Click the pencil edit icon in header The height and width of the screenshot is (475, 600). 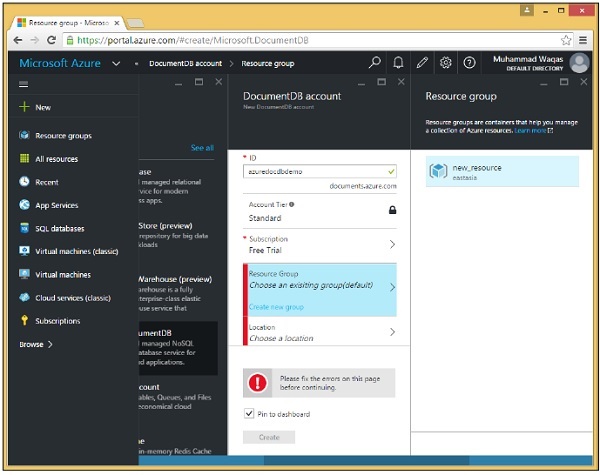[422, 63]
